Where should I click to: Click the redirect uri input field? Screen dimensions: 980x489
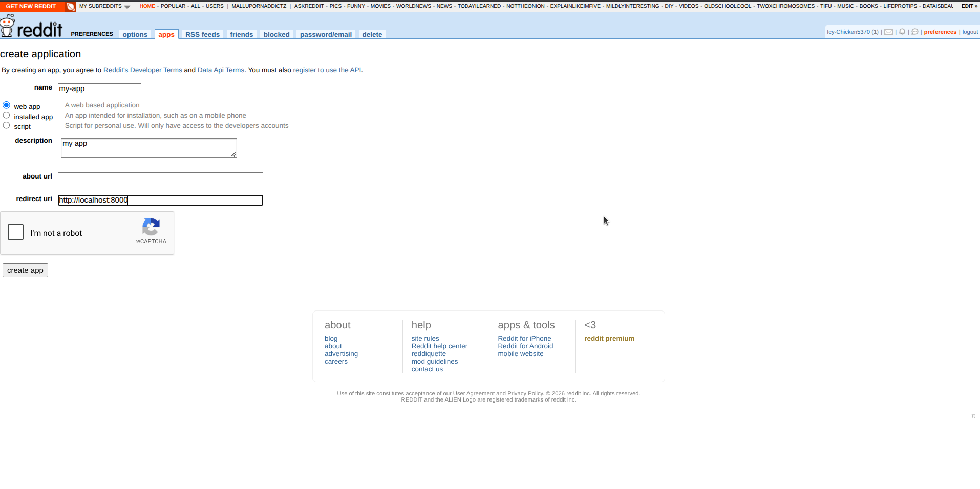click(160, 200)
